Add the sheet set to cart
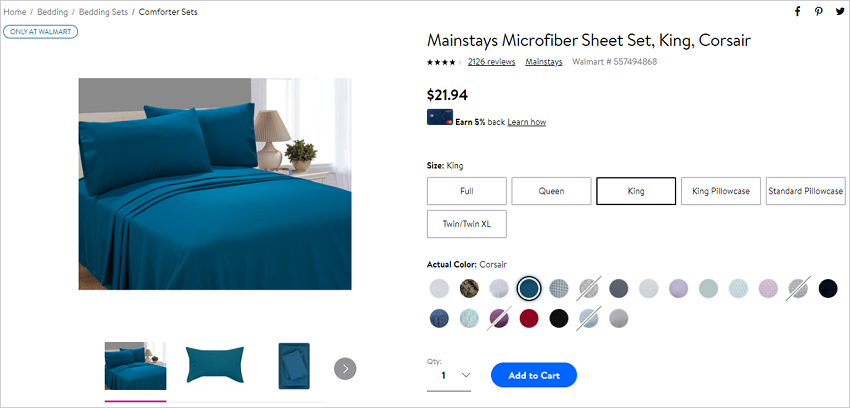Screen dimensions: 850x408 (534, 375)
